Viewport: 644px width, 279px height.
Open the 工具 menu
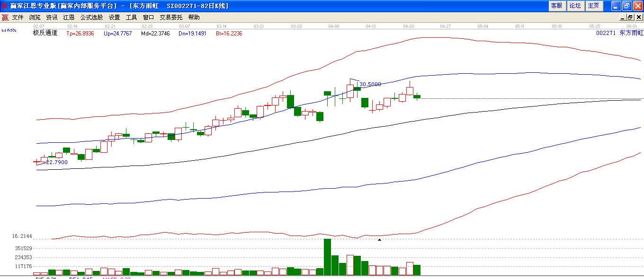(132, 17)
